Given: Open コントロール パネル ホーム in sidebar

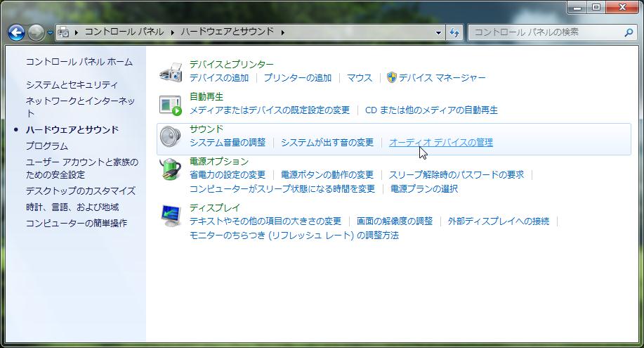Looking at the screenshot, I should [79, 62].
